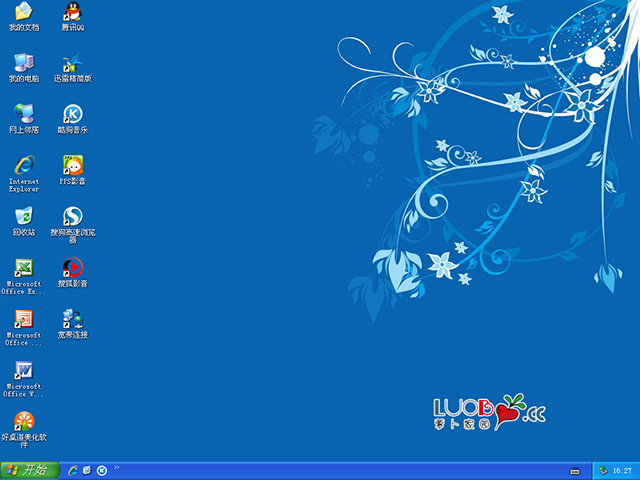
Task: Click the PPS影音 player shortcut
Action: coord(72,165)
